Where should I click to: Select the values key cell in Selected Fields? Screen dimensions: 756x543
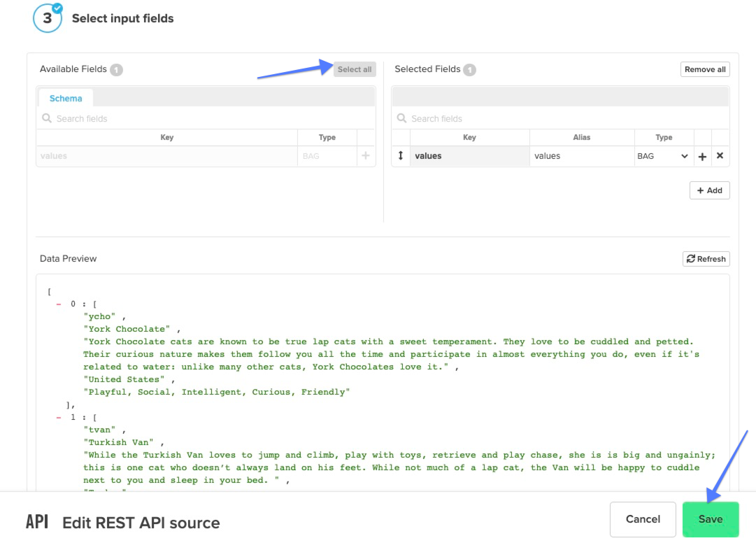[x=469, y=156]
